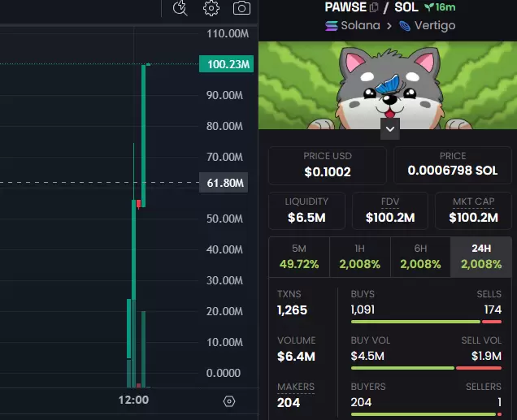
Task: Open the time axis settings hexagon icon
Action: [228, 401]
